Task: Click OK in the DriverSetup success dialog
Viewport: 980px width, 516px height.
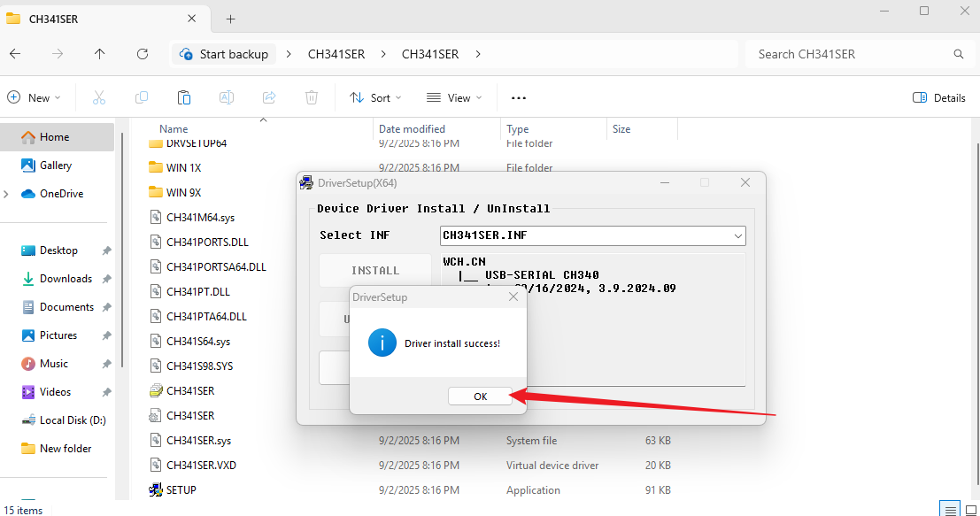Action: (480, 396)
